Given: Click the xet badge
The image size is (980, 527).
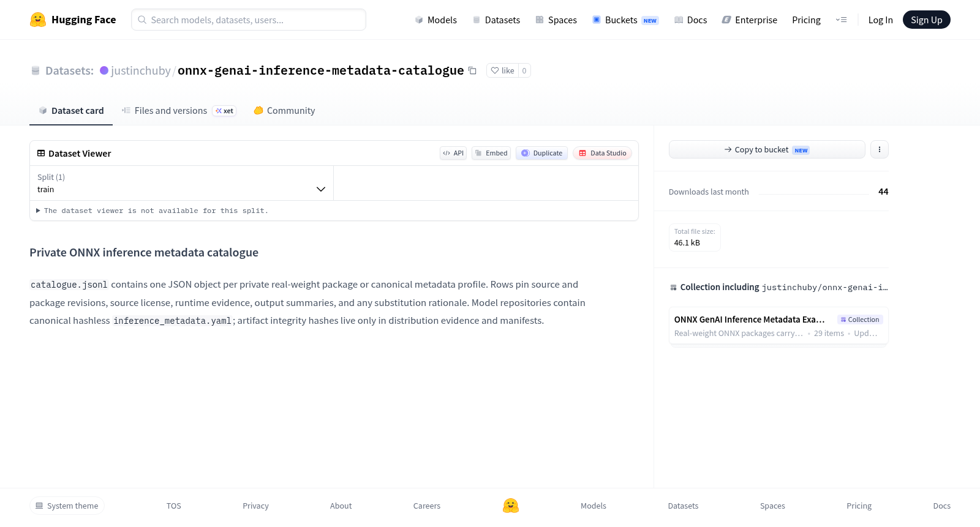Looking at the screenshot, I should click(x=224, y=111).
